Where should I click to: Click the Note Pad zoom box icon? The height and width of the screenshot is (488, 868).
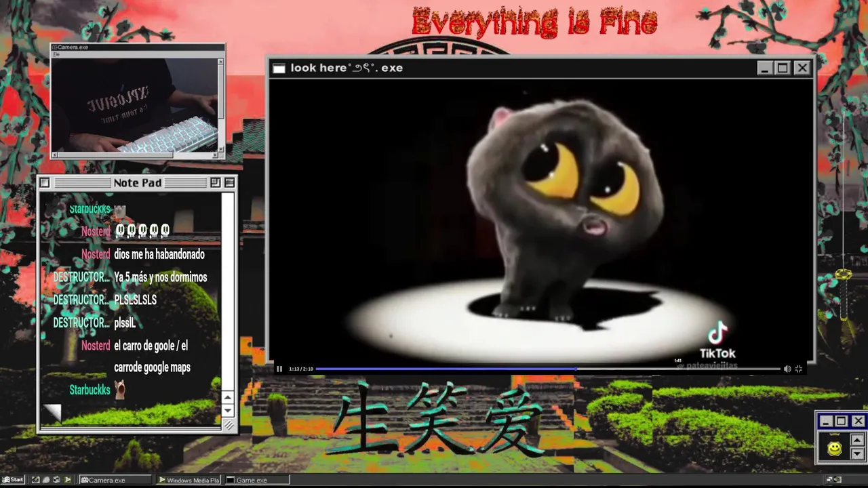click(215, 182)
